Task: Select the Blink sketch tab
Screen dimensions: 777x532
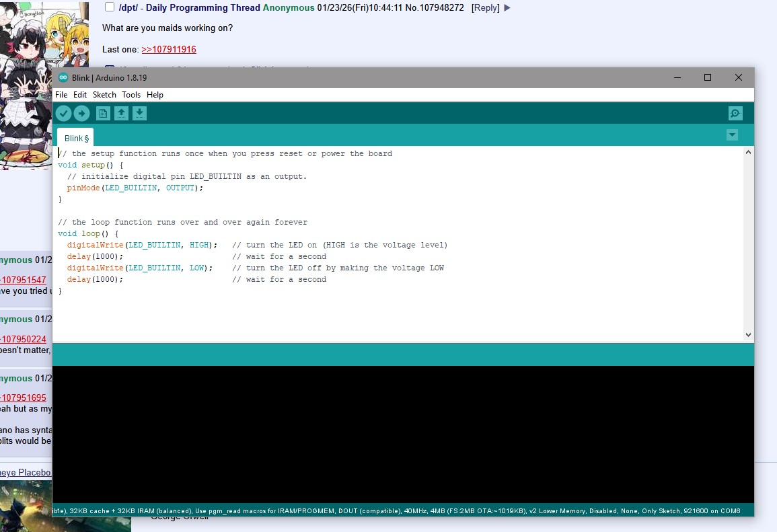Action: [76, 138]
